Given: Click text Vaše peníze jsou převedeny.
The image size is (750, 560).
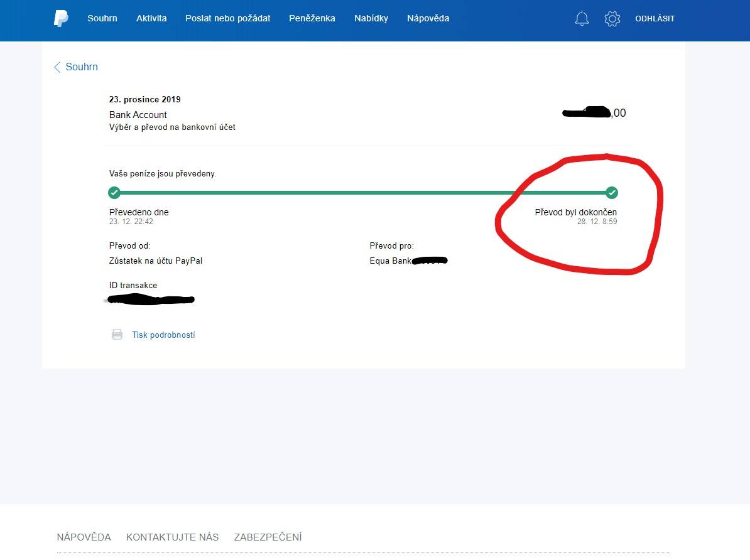Looking at the screenshot, I should [x=163, y=174].
